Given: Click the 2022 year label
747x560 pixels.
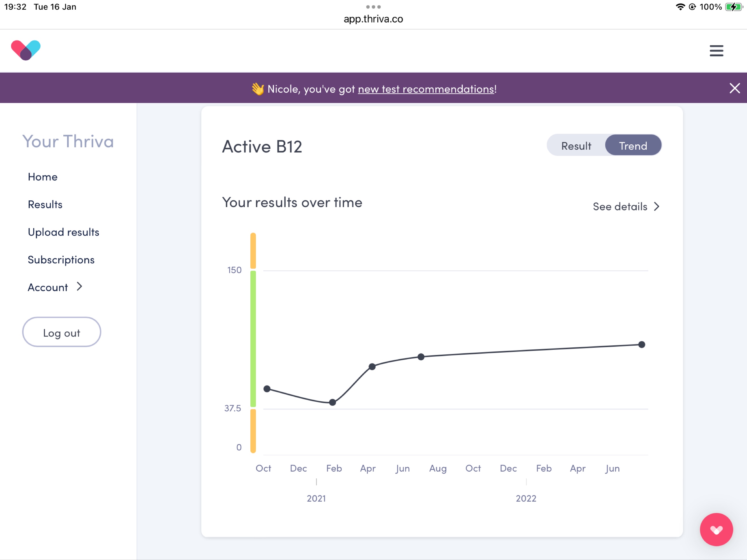Looking at the screenshot, I should [526, 498].
